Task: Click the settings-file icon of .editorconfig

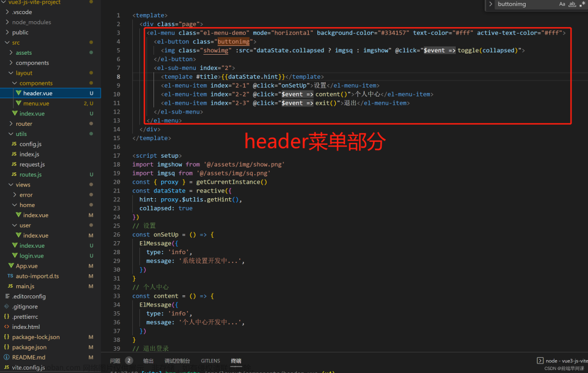Action: click(x=7, y=296)
